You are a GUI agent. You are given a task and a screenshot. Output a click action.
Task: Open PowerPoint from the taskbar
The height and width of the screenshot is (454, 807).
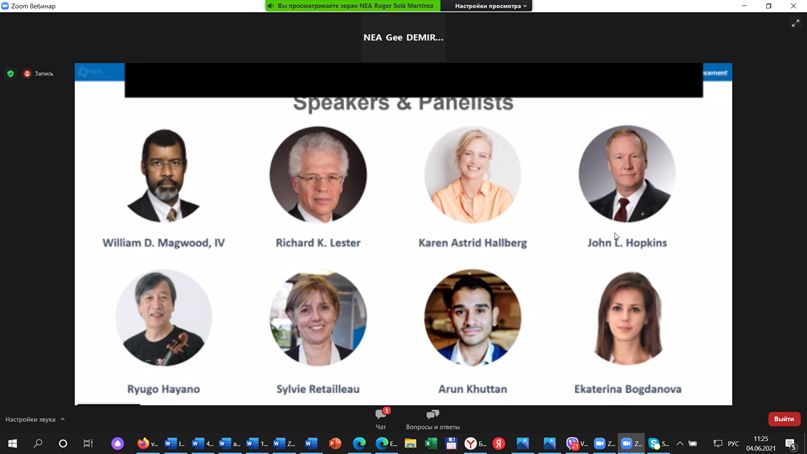tap(335, 443)
